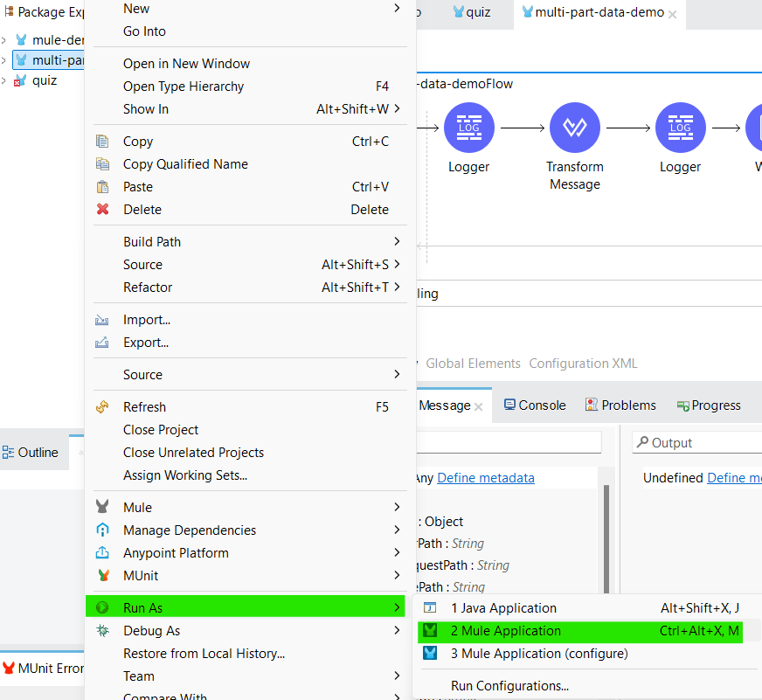Click the Progress tab icon
Image resolution: width=762 pixels, height=700 pixels.
coord(682,405)
